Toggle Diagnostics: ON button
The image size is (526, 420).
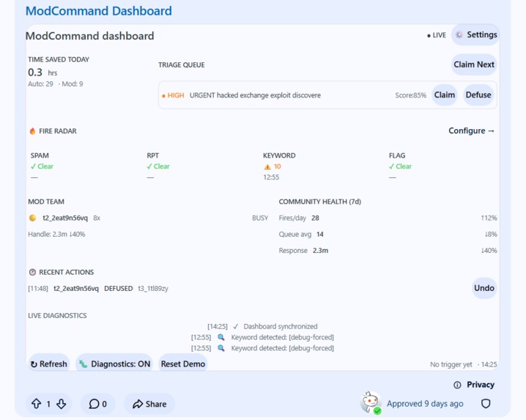[x=114, y=364]
